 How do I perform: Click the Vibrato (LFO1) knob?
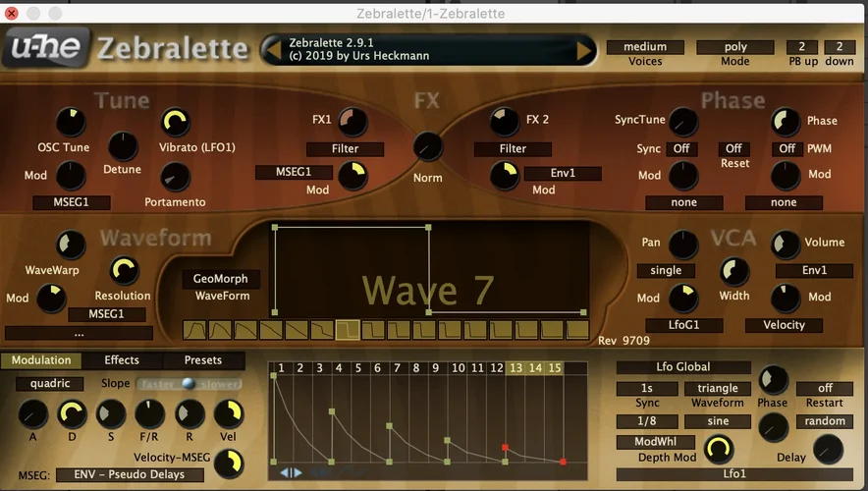[x=175, y=123]
